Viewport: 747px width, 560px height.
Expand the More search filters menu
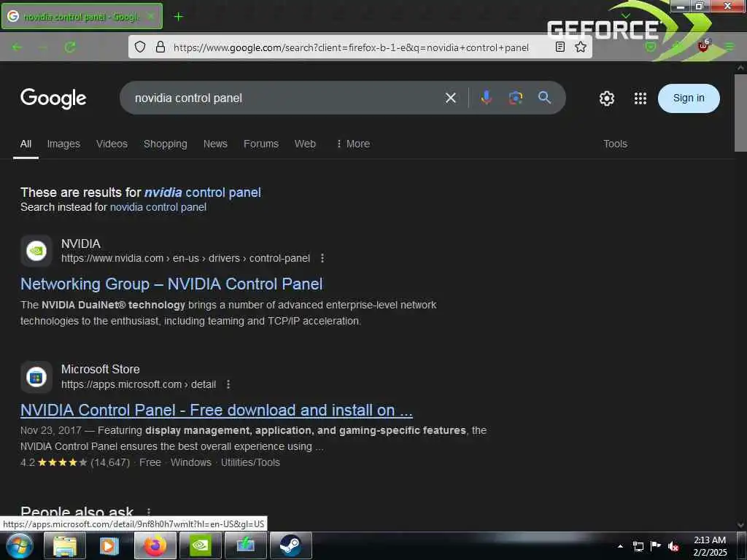coord(353,144)
